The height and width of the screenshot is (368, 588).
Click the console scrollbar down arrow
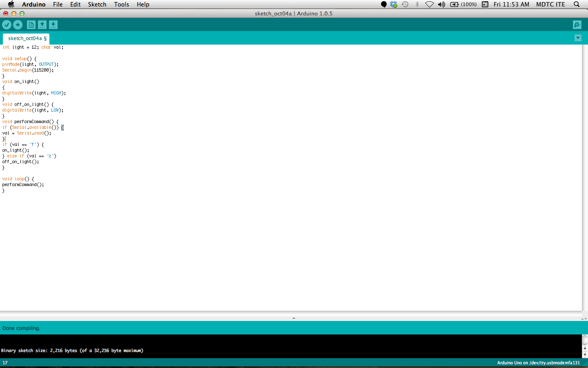(x=585, y=355)
